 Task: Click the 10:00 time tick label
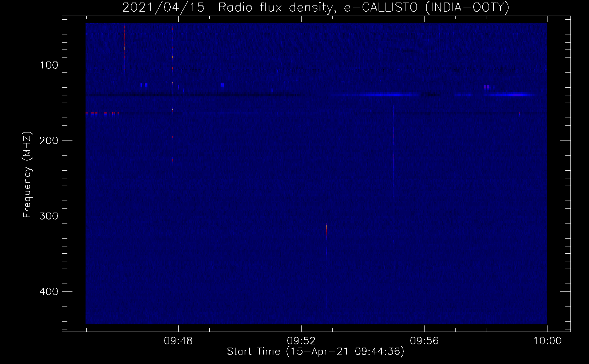click(x=548, y=341)
